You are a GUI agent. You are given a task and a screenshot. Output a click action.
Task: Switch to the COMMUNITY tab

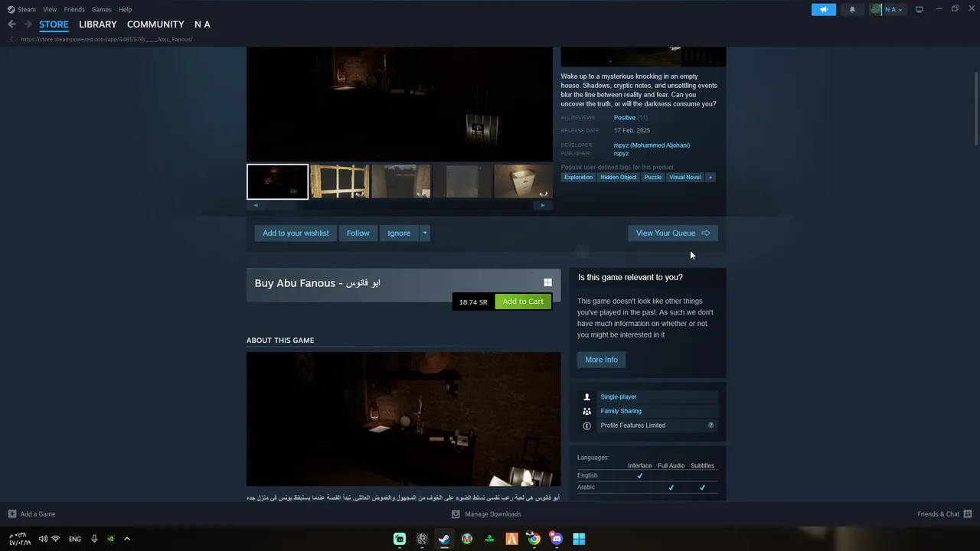coord(155,24)
